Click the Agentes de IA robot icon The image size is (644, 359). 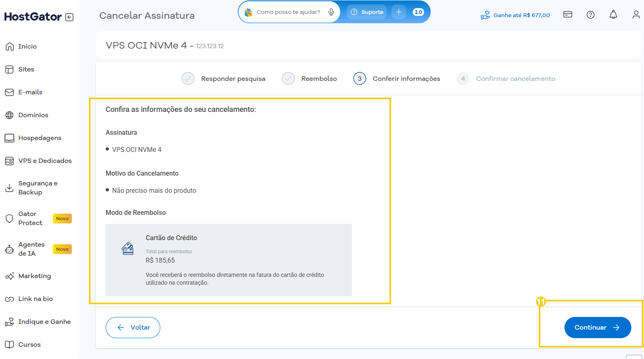coord(9,249)
